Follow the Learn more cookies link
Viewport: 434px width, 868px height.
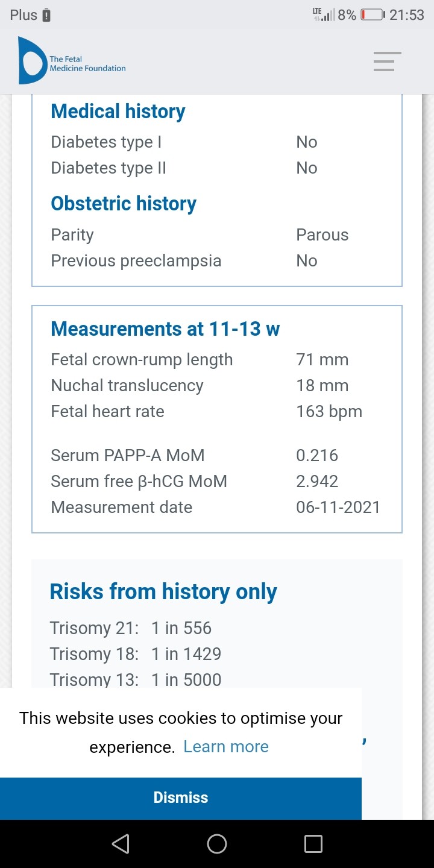pos(226,747)
